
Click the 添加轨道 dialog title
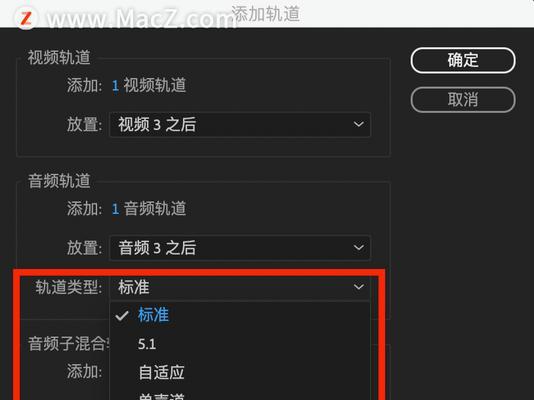[266, 14]
